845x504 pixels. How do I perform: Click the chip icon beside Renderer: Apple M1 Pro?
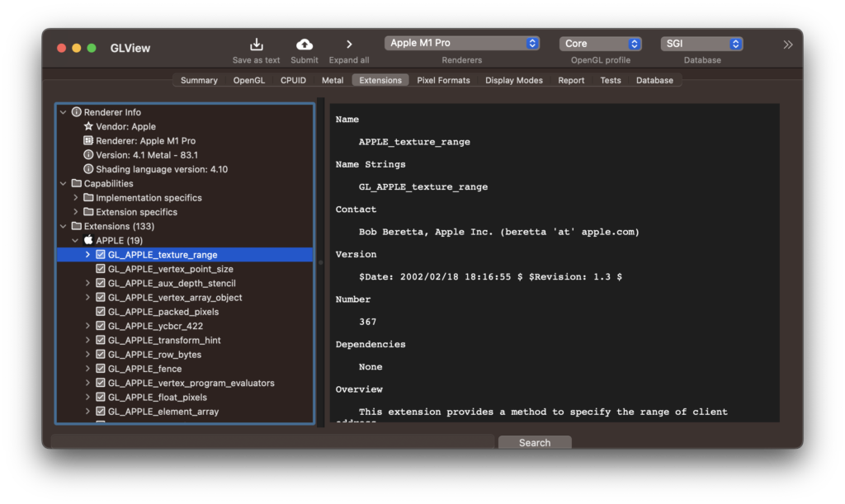(88, 140)
